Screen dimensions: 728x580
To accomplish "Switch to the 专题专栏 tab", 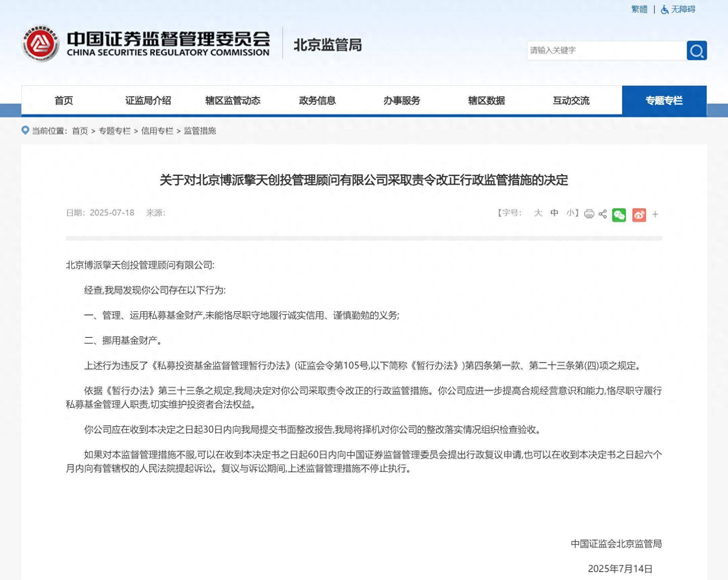I will [665, 100].
